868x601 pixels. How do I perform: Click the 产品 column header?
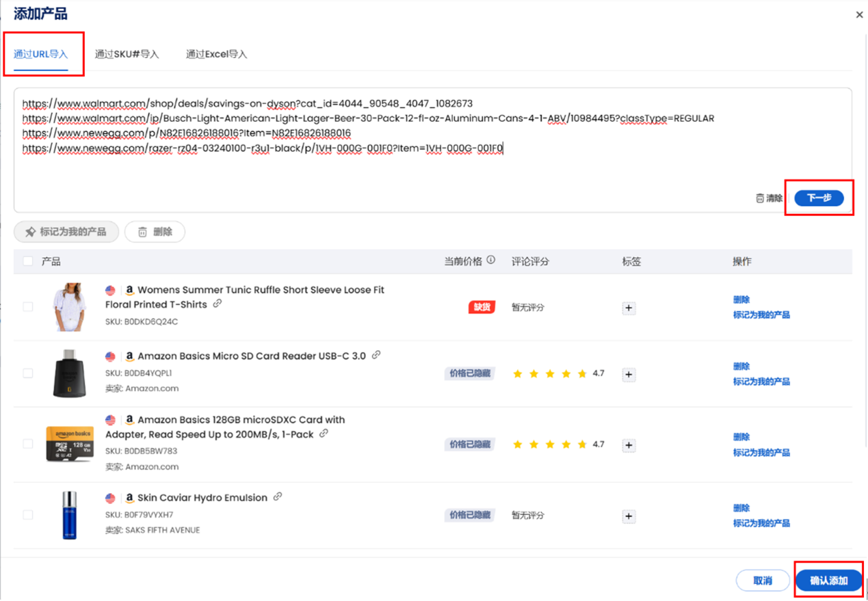[x=51, y=261]
